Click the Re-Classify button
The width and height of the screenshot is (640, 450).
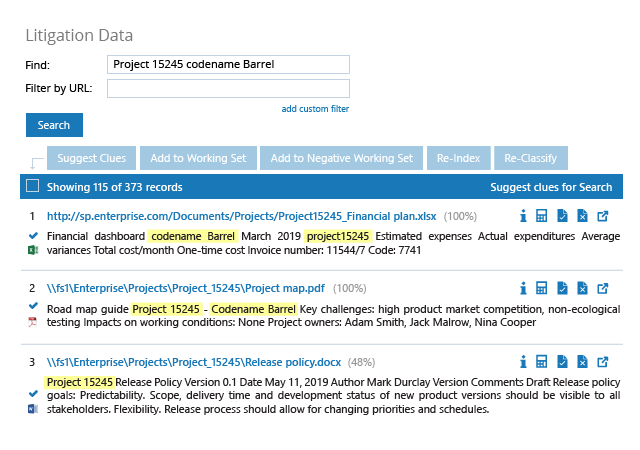click(531, 158)
